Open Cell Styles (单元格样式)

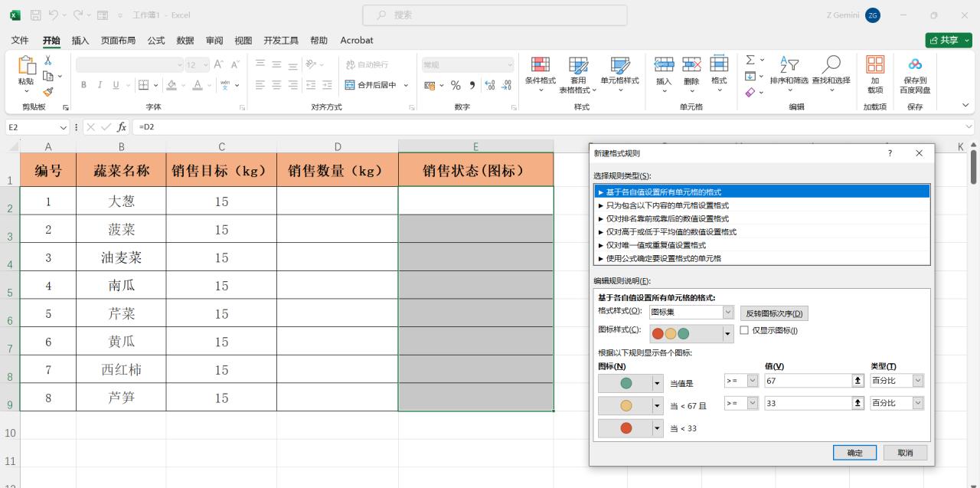pos(619,74)
